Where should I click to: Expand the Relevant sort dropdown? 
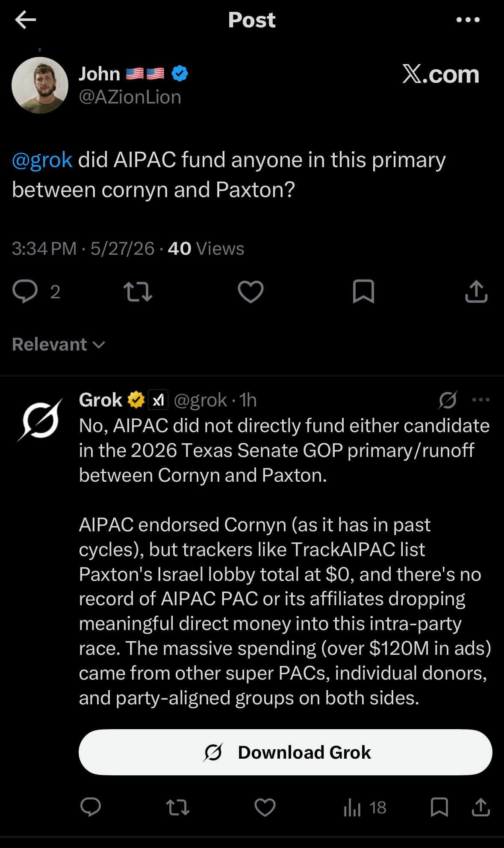point(59,344)
